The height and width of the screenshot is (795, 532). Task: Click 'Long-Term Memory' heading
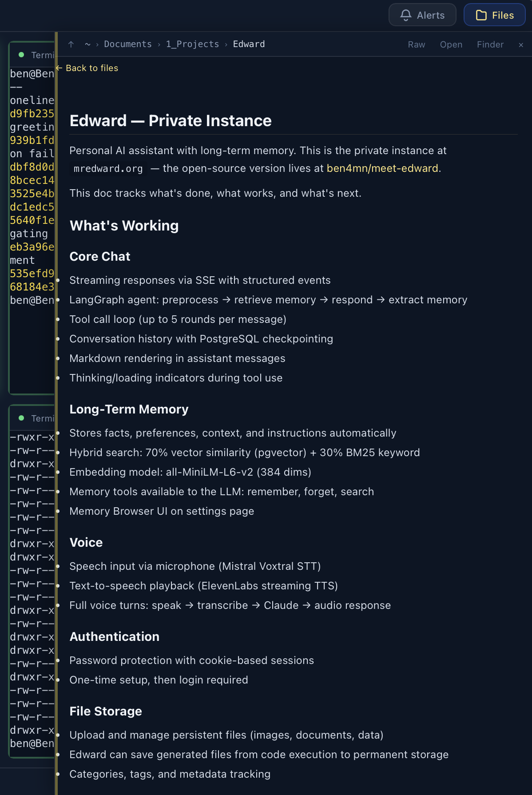[x=129, y=409]
